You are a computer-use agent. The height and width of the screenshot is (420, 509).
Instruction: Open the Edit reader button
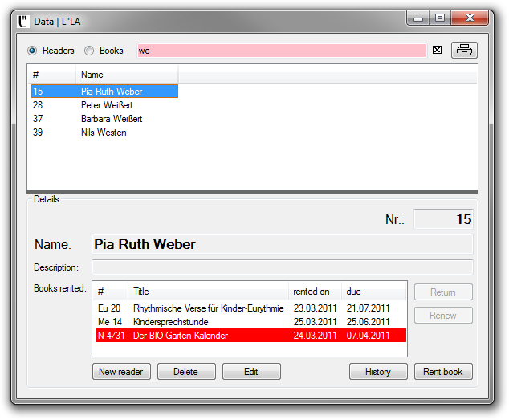pyautogui.click(x=251, y=372)
